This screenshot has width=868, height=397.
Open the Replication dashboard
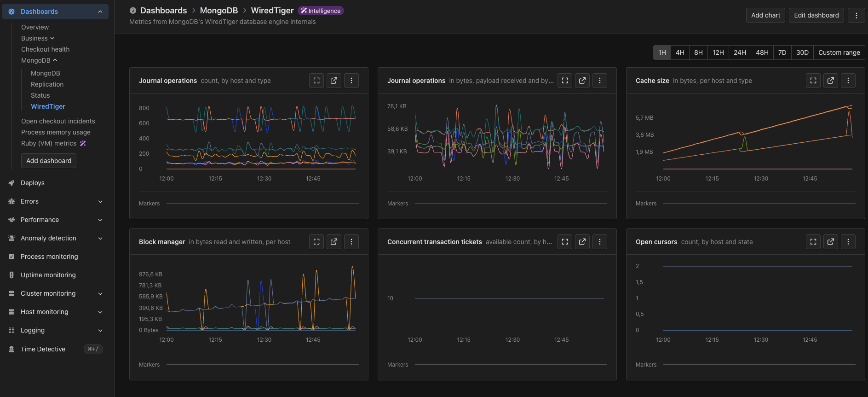click(x=47, y=84)
